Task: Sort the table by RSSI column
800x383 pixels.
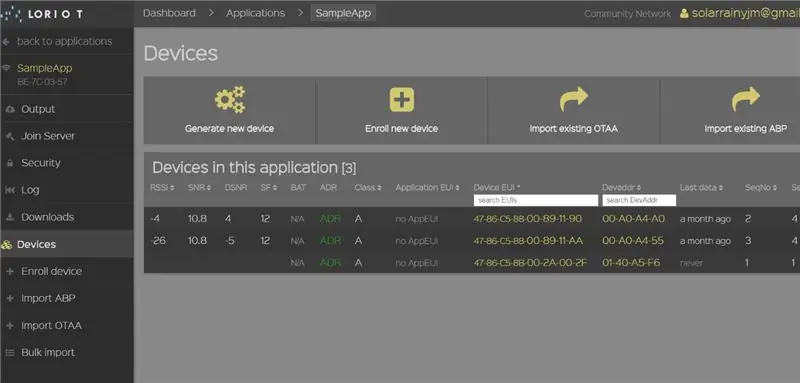Action: pos(162,188)
